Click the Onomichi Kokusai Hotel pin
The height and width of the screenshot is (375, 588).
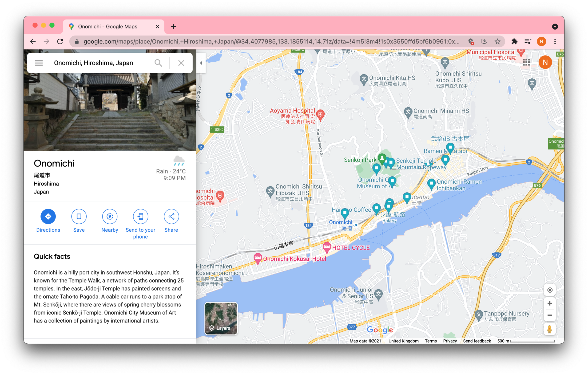pos(258,258)
